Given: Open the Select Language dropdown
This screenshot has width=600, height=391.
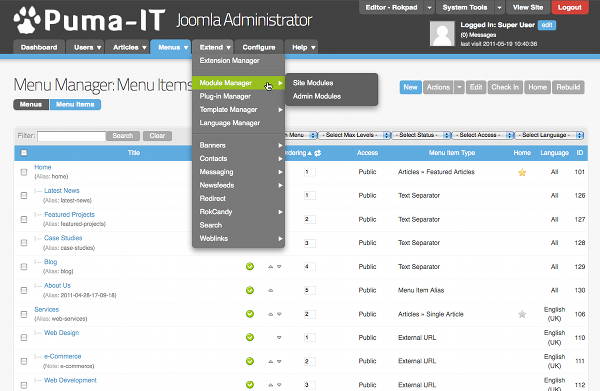Looking at the screenshot, I should (549, 135).
